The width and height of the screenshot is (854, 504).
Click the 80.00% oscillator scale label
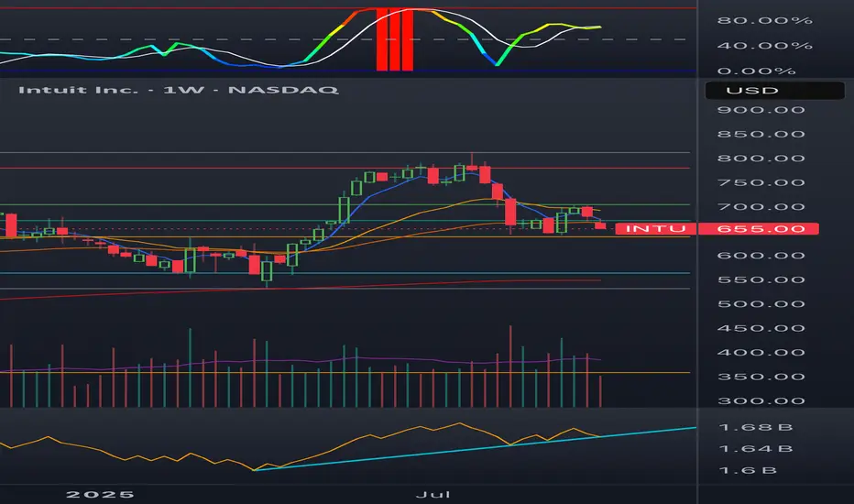(765, 21)
